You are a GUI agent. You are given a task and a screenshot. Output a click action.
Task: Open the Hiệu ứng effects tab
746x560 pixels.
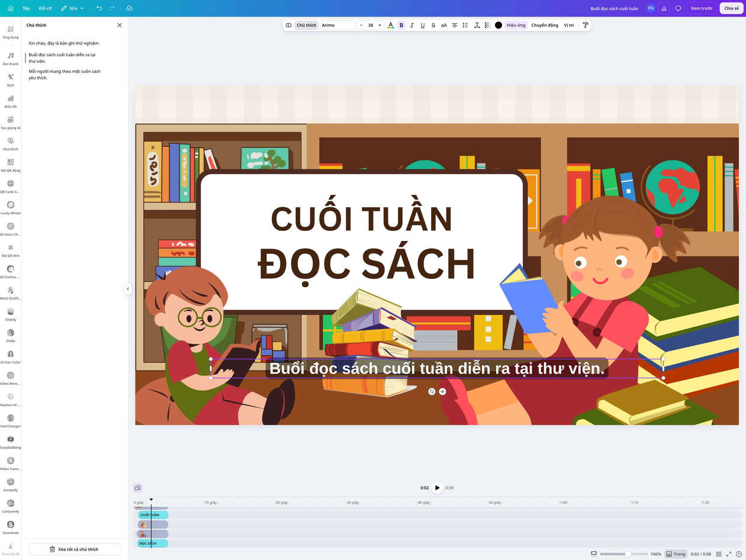516,25
